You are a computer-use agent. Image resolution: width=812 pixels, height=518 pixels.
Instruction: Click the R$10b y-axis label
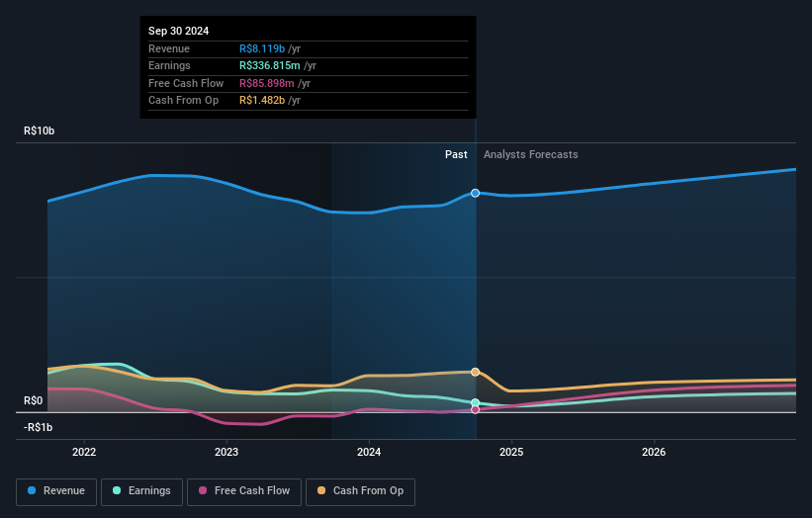coord(39,130)
